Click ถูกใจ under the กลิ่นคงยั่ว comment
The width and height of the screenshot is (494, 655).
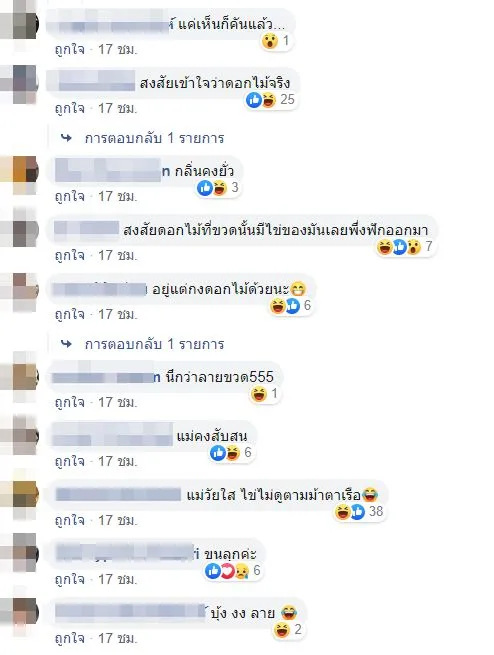[70, 196]
